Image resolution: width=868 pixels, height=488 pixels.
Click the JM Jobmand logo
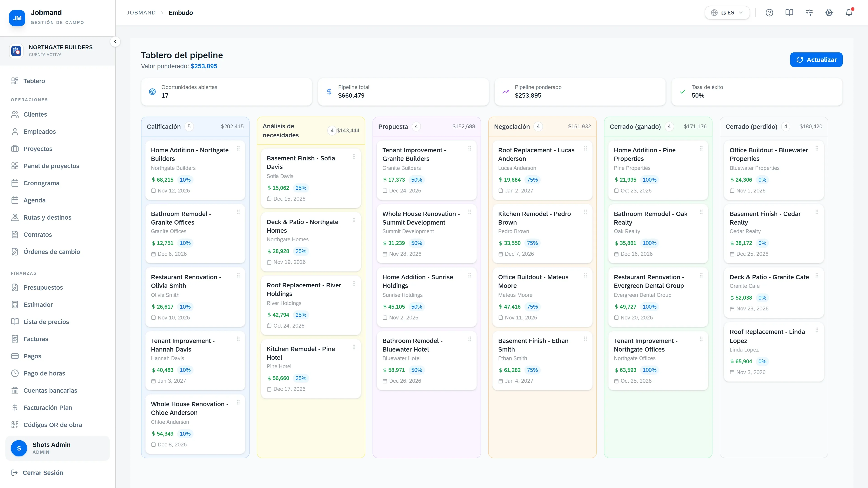click(17, 18)
